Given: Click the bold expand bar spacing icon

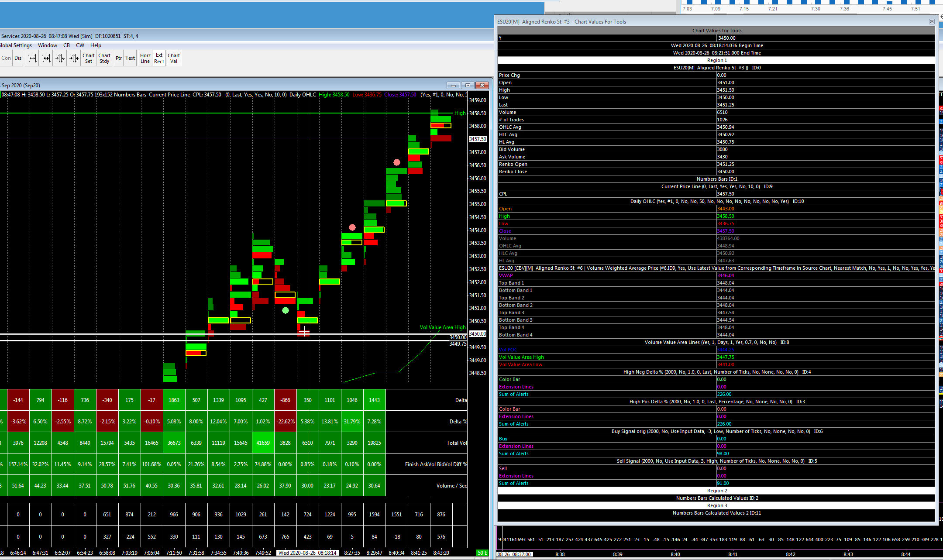Looking at the screenshot, I should pos(46,58).
